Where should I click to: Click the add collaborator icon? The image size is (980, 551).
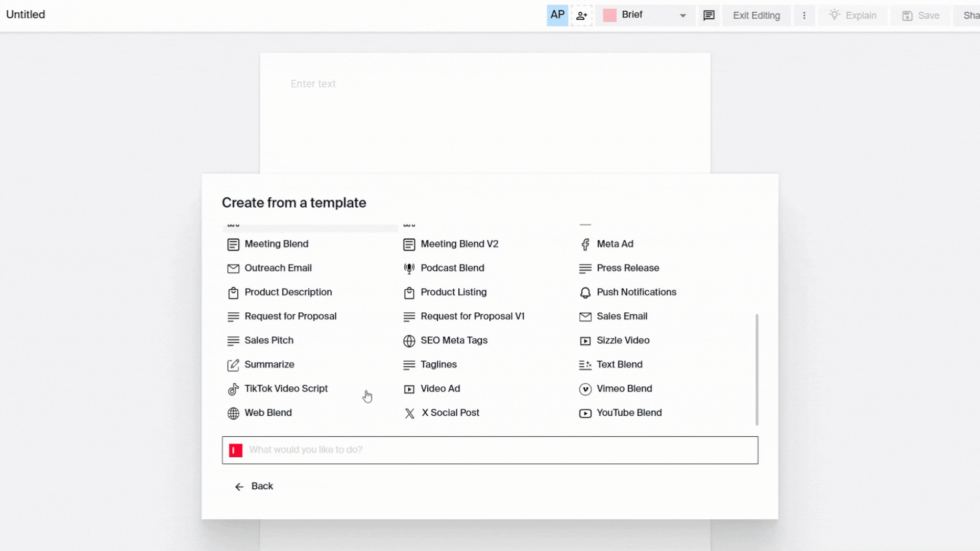click(x=581, y=15)
